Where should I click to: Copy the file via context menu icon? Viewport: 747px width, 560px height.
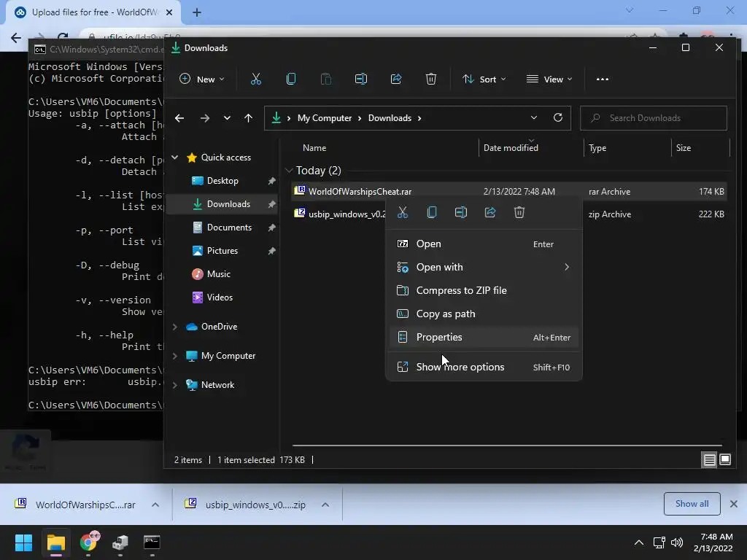(432, 212)
